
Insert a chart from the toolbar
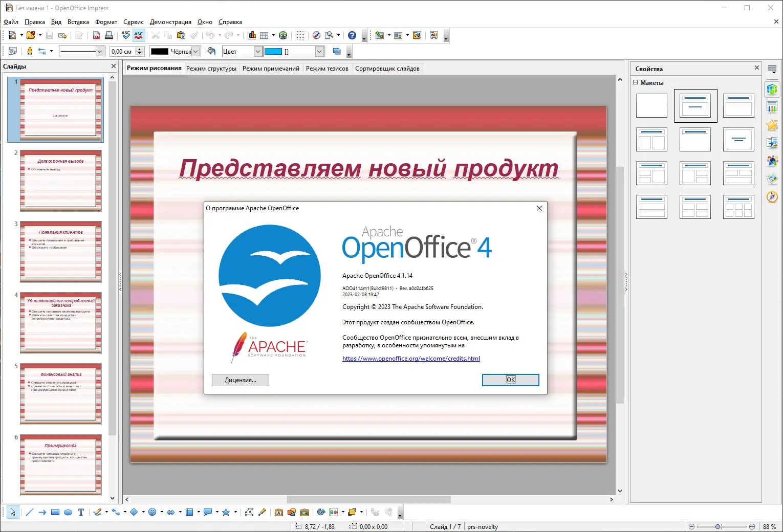[x=252, y=35]
